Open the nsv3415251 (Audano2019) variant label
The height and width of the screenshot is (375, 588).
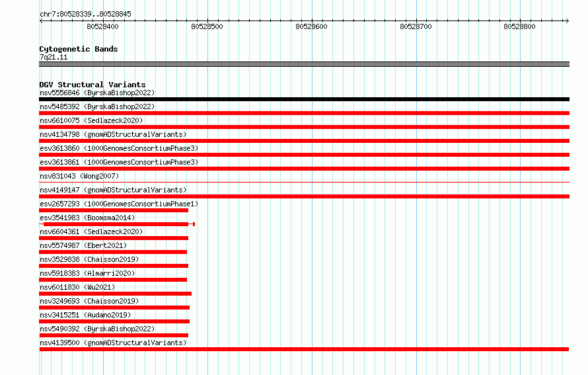(85, 315)
